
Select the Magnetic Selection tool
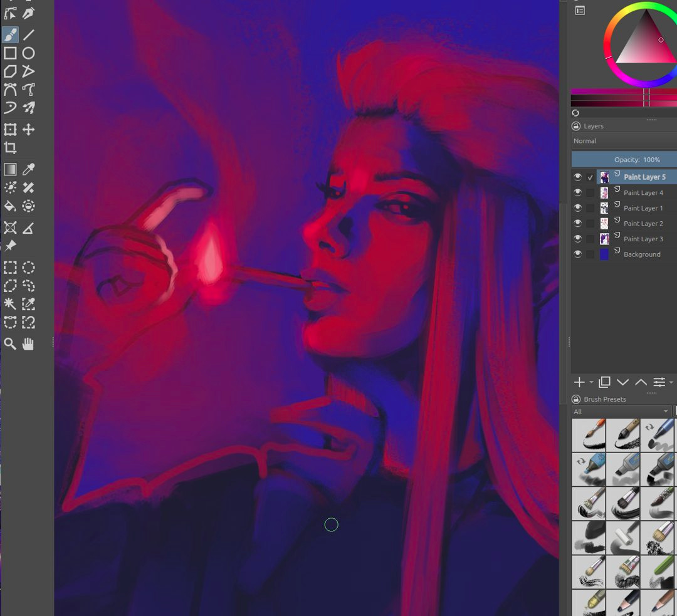point(28,322)
